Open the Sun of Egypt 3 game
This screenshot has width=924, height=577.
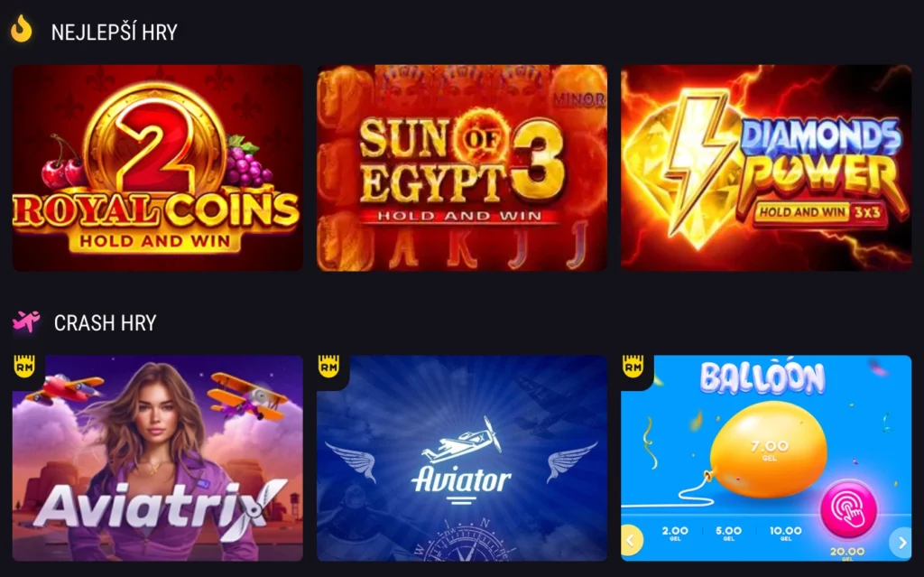tap(462, 168)
